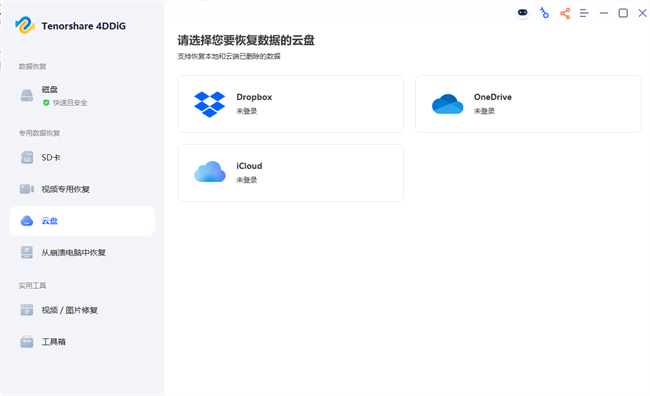Click the disk drive icon in sidebar
This screenshot has height=396, width=650.
[27, 95]
